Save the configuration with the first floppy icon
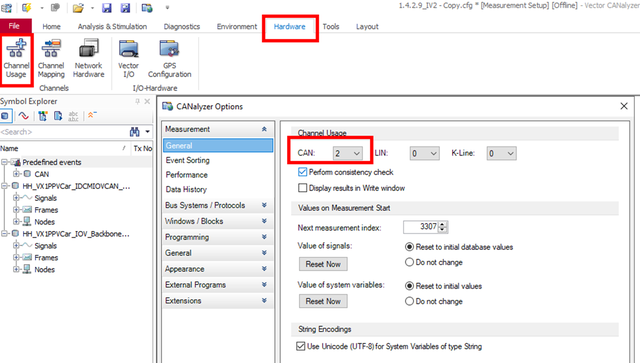The image size is (640, 363). [107, 7]
